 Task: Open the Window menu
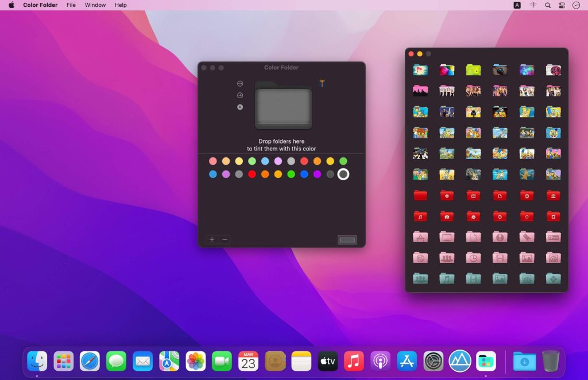click(x=95, y=5)
